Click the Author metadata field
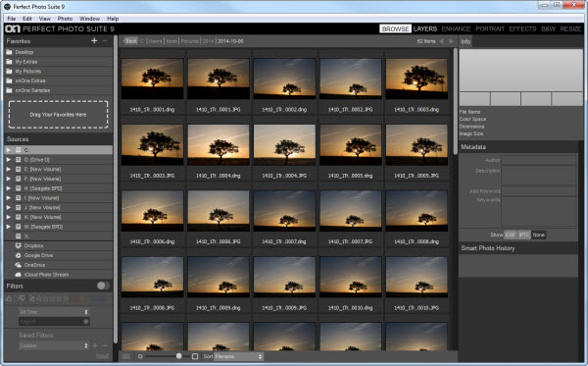The image size is (588, 366). 538,160
